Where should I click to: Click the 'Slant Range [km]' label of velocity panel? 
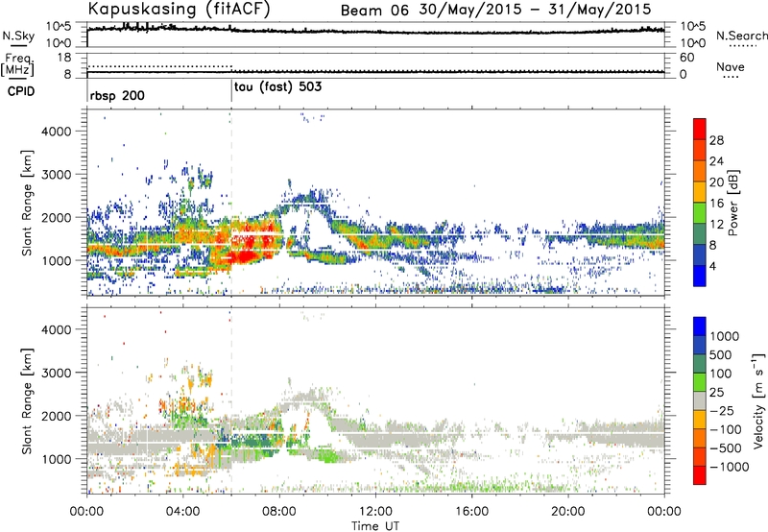coord(28,401)
